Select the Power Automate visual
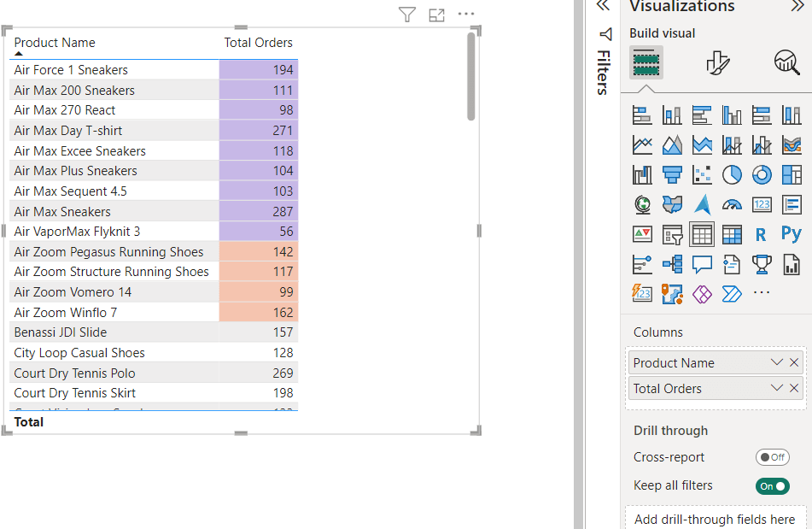The height and width of the screenshot is (529, 812). pos(732,294)
